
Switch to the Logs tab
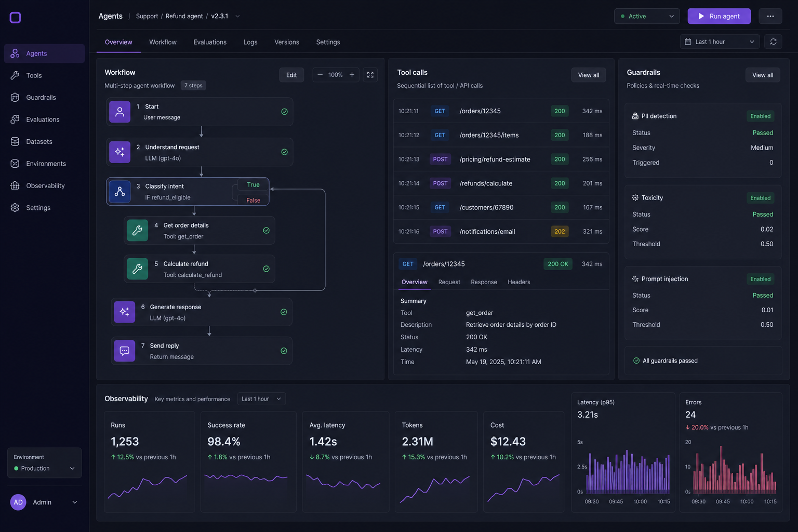[x=250, y=42]
